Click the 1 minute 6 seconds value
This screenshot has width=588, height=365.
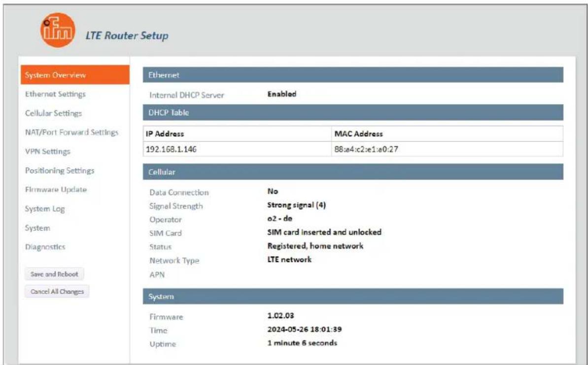coord(302,343)
